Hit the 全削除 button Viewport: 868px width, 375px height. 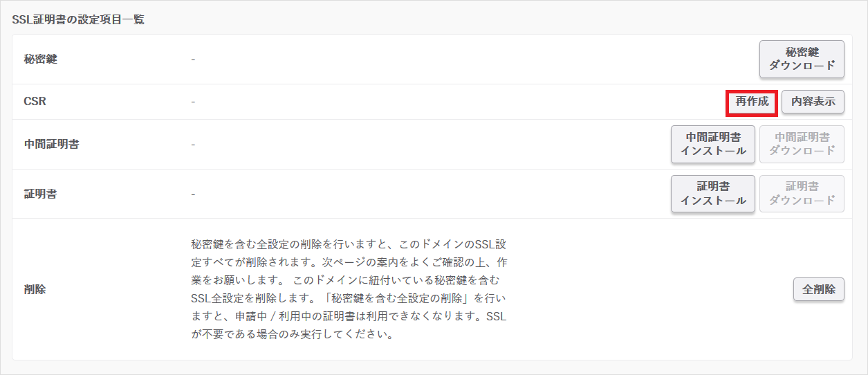pyautogui.click(x=818, y=289)
